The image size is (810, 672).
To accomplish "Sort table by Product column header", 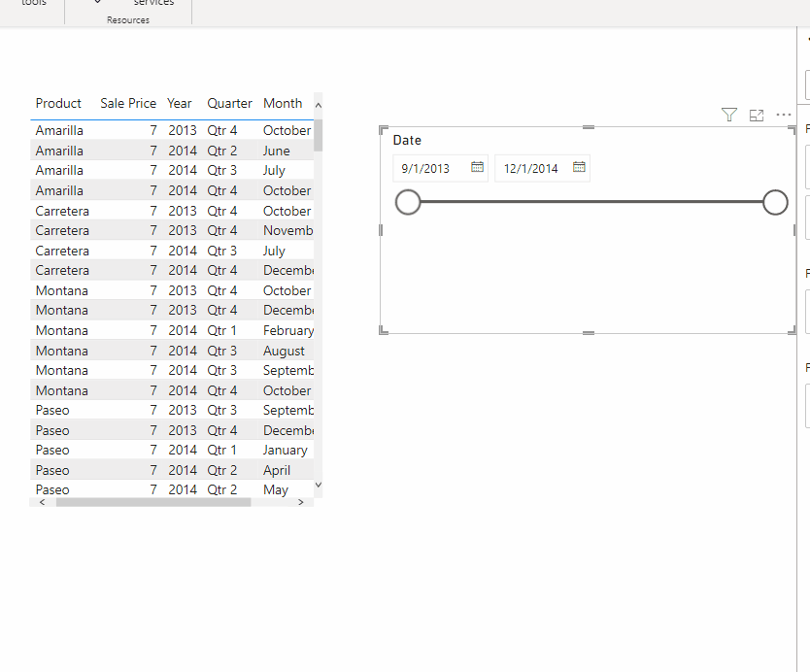I will [58, 103].
